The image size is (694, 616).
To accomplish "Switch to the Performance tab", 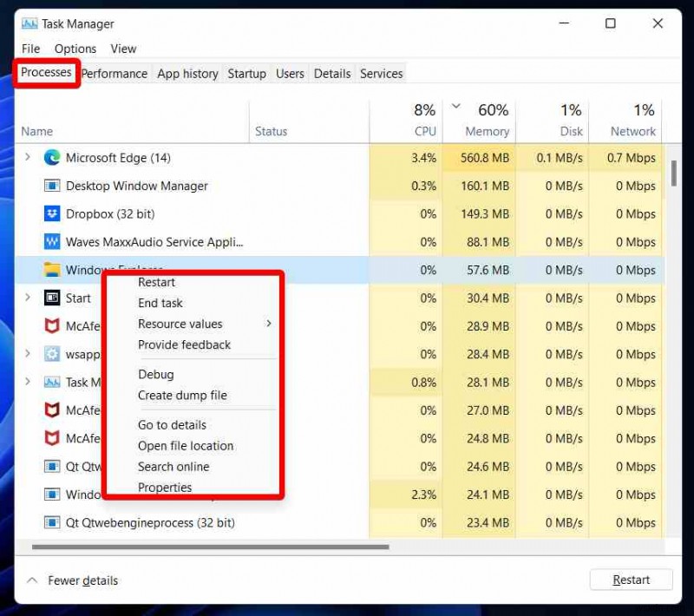I will (114, 74).
